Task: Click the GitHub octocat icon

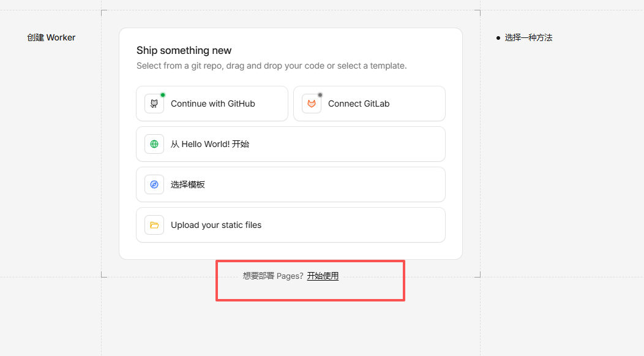Action: pyautogui.click(x=154, y=104)
